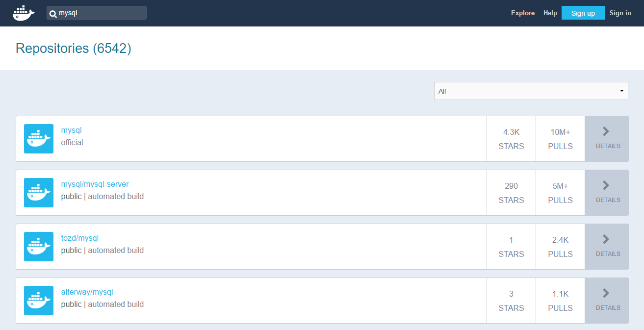Click the whale thumbnail for alterway/mysql
The height and width of the screenshot is (330, 644).
(x=39, y=301)
